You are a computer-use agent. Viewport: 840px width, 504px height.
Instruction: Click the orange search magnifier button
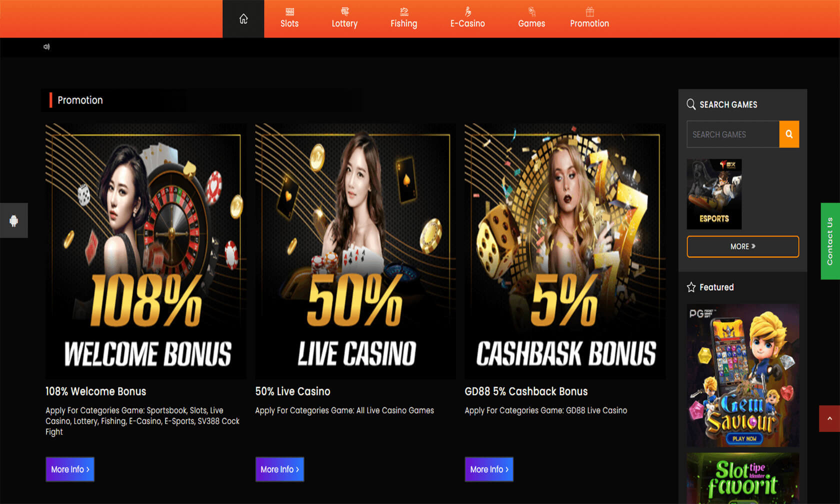pyautogui.click(x=789, y=134)
